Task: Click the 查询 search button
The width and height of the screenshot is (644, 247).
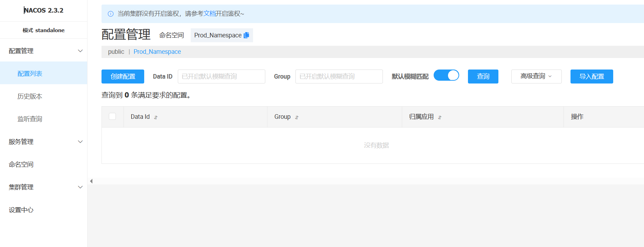Action: pos(483,77)
